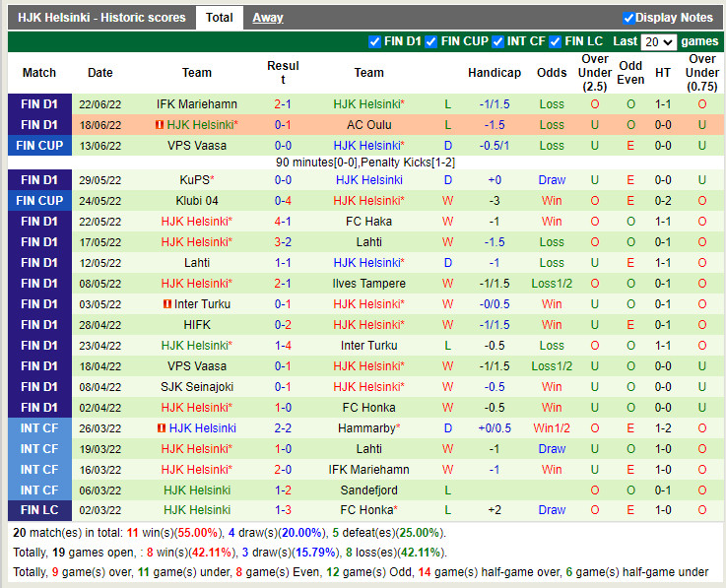Image resolution: width=726 pixels, height=588 pixels.
Task: Click the HIFK team name
Action: click(197, 325)
